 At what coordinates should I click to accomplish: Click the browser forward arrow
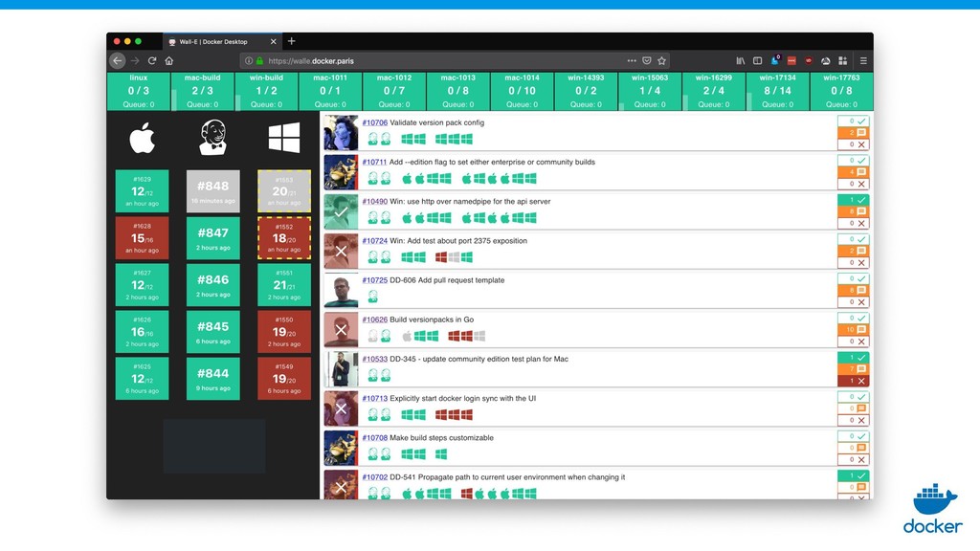click(135, 60)
